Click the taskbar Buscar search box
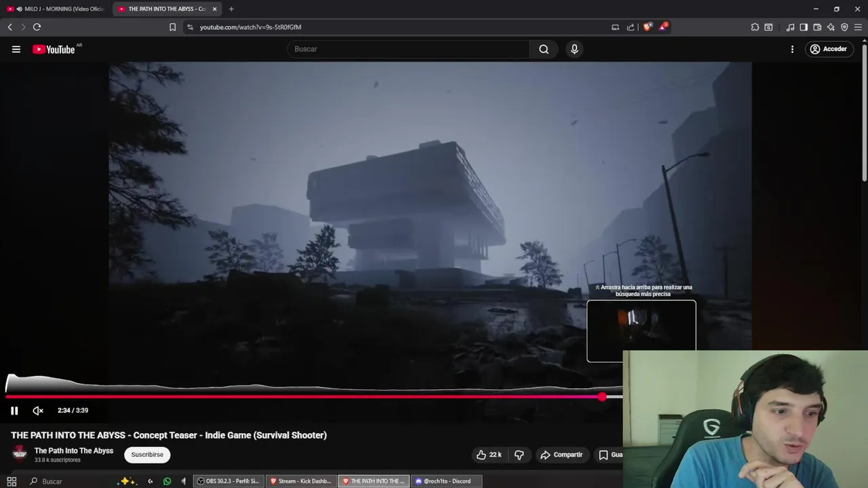 pos(68,481)
